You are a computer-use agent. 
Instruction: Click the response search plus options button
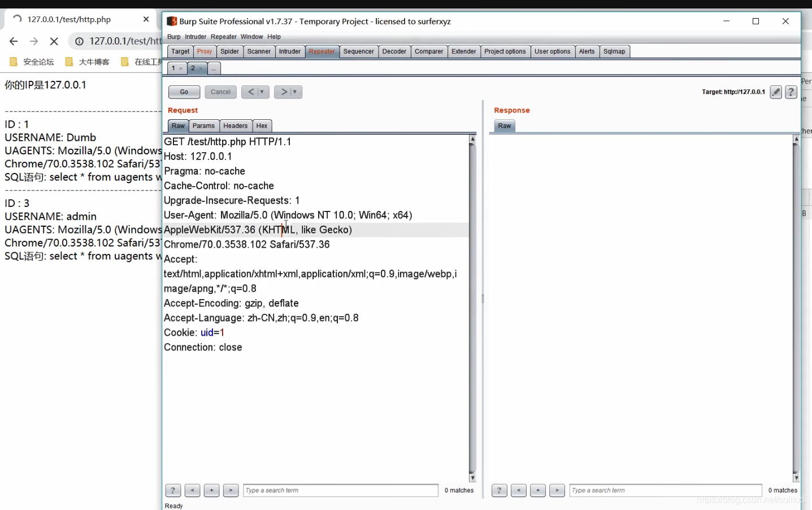pos(538,490)
